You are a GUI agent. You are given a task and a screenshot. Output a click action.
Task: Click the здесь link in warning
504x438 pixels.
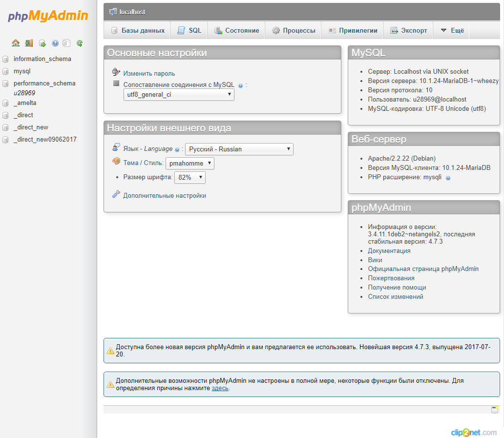pyautogui.click(x=220, y=388)
